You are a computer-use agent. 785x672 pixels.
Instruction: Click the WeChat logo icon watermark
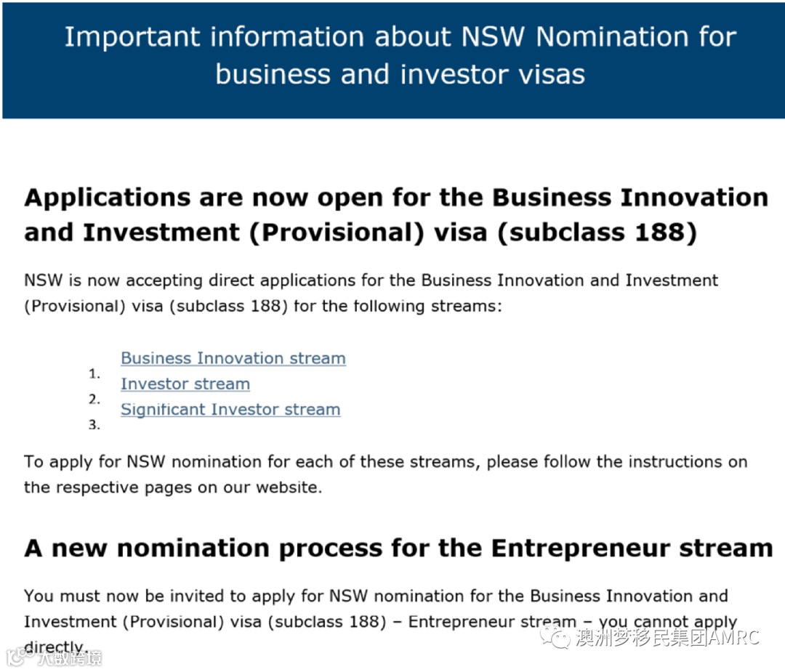(554, 636)
